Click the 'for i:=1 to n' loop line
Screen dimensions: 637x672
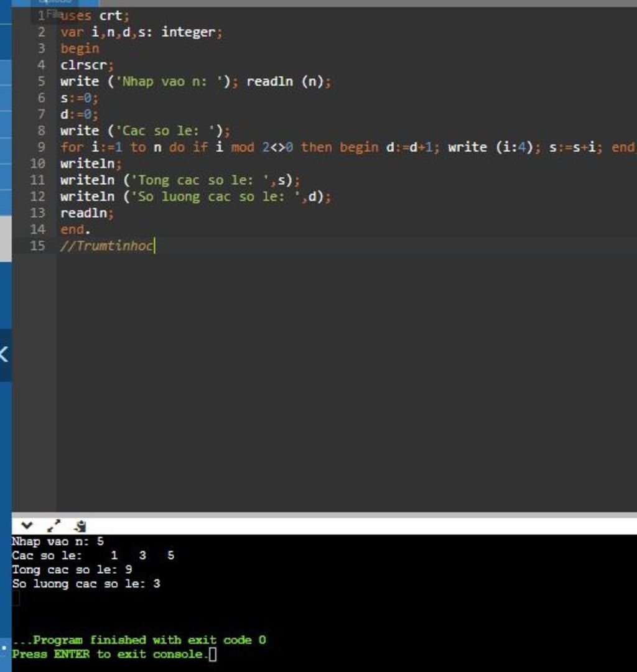point(348,147)
